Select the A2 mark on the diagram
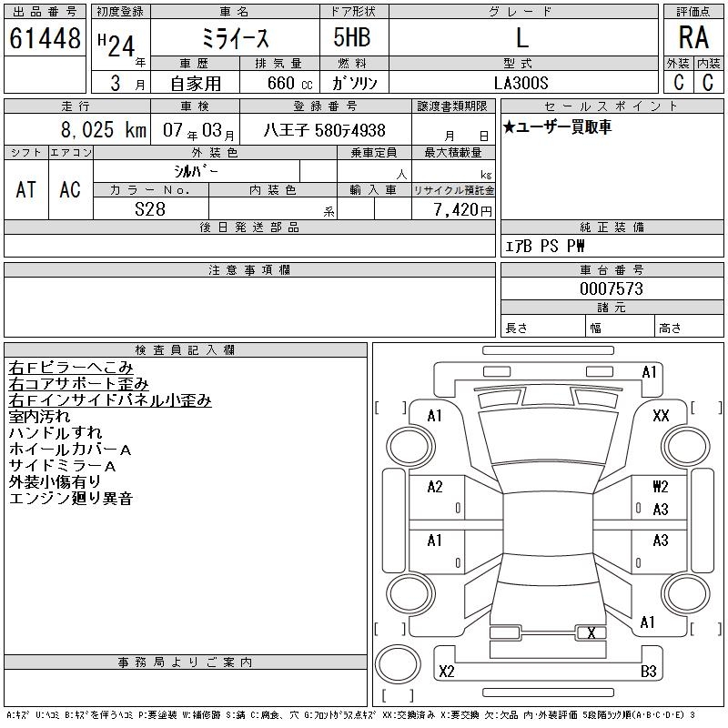 click(x=435, y=487)
